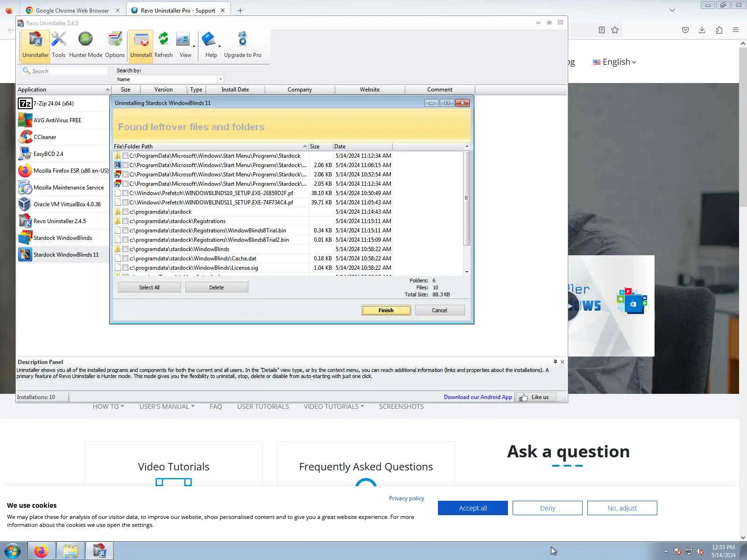Screen dimensions: 747x560
Task: Open the Windows Start menu
Action: [13, 551]
